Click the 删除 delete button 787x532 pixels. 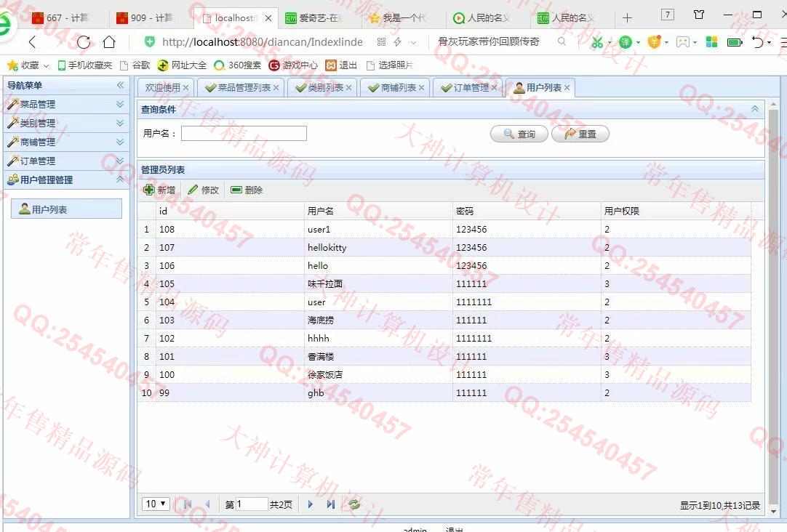pyautogui.click(x=247, y=190)
